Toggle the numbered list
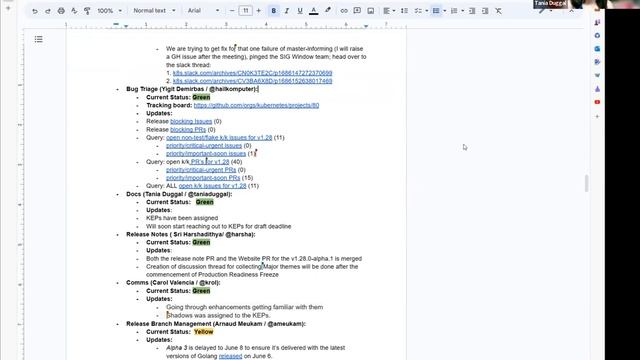640x360 pixels. point(454,11)
